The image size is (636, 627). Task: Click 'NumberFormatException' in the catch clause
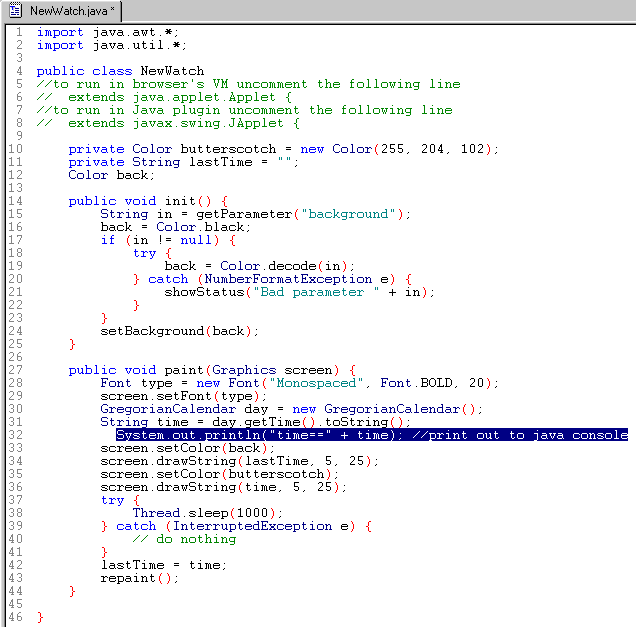pos(288,279)
